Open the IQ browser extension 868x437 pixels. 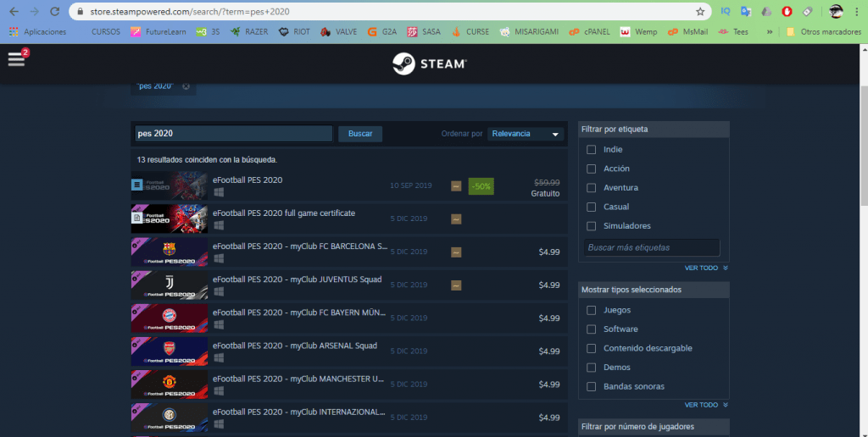point(726,11)
